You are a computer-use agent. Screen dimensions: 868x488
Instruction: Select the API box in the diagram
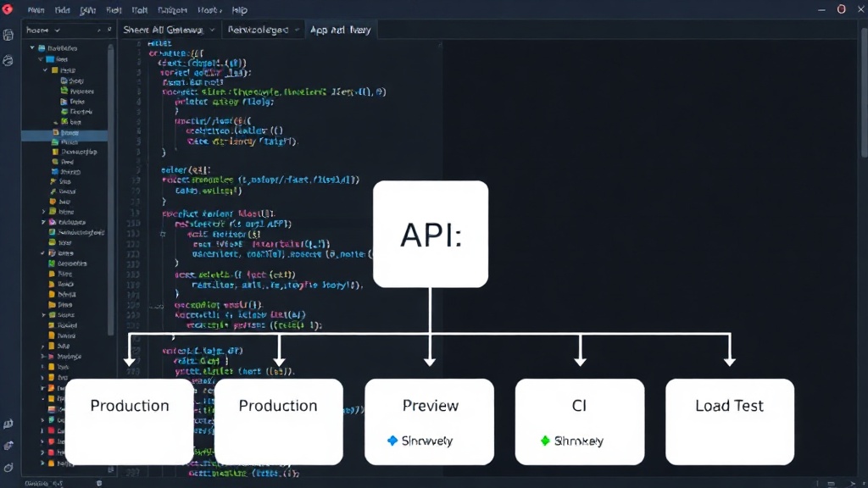431,234
